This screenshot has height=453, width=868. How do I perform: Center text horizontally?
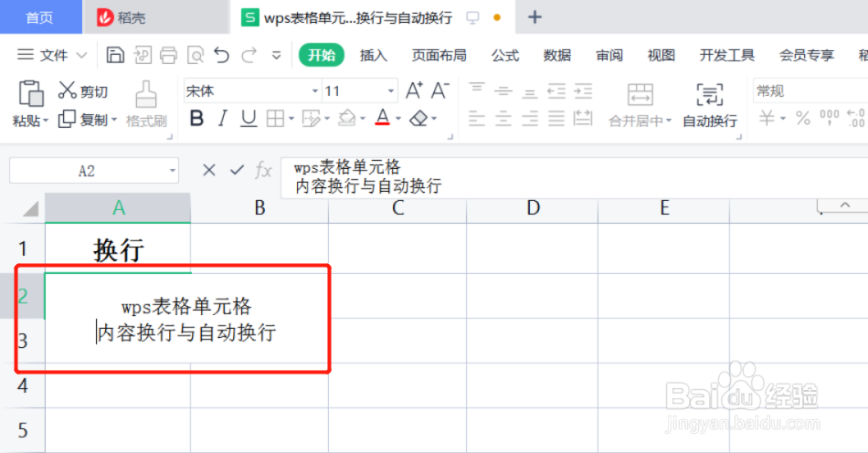503,118
